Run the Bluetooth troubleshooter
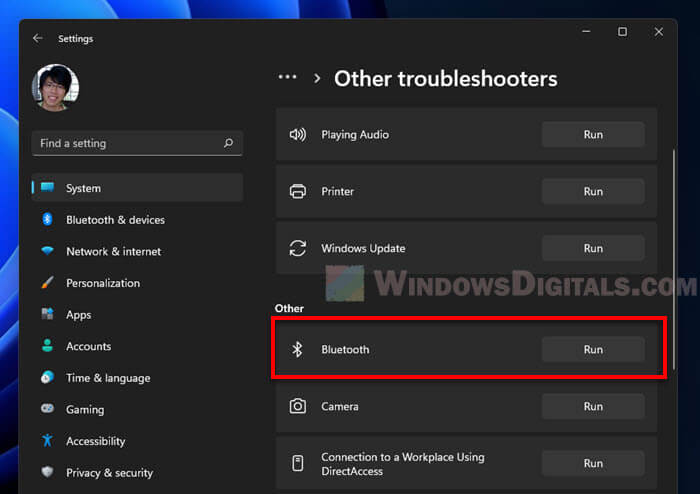 tap(593, 349)
